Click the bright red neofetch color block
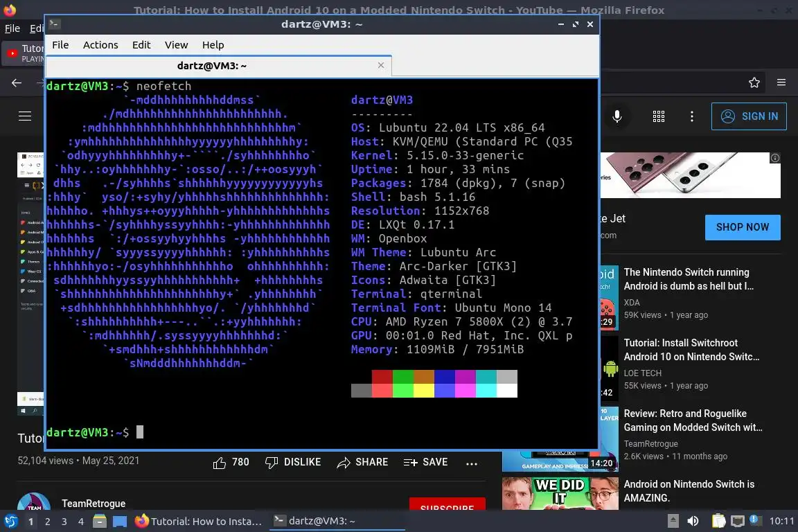 click(382, 391)
